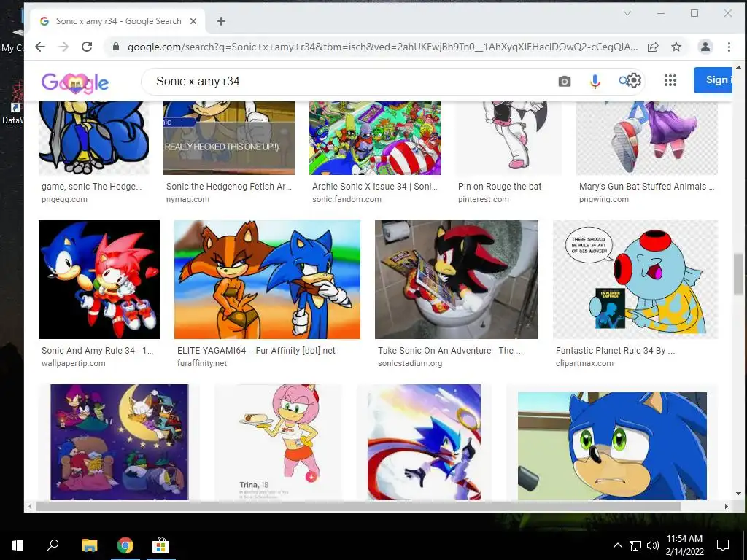Open the site padlock info
Image resolution: width=747 pixels, height=560 pixels.
pyautogui.click(x=115, y=47)
